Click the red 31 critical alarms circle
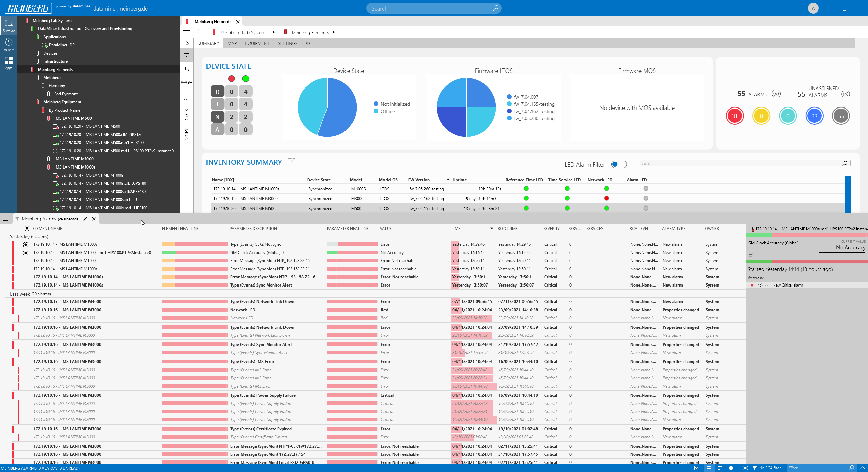Image resolution: width=868 pixels, height=472 pixels. click(735, 116)
